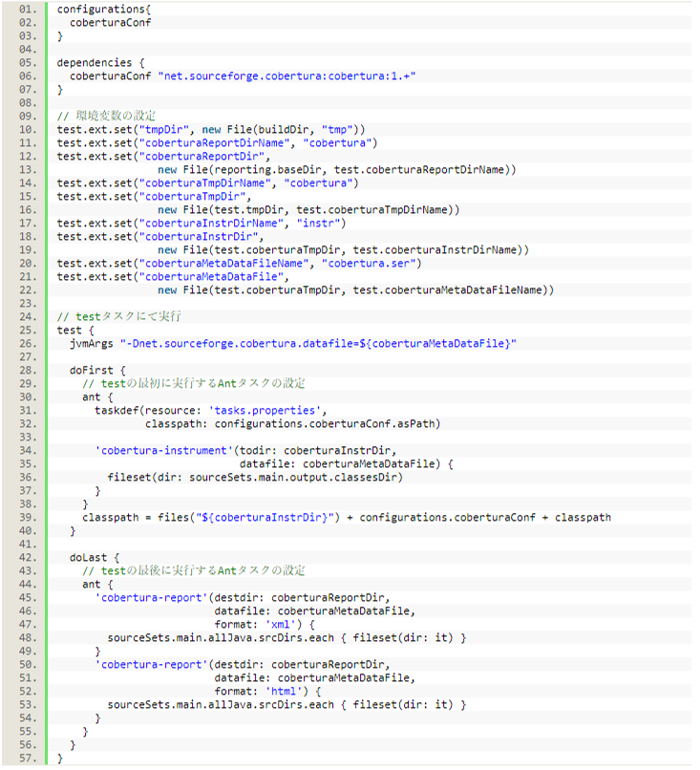The image size is (700, 770).
Task: Select the 'html' format string
Action: tap(284, 692)
